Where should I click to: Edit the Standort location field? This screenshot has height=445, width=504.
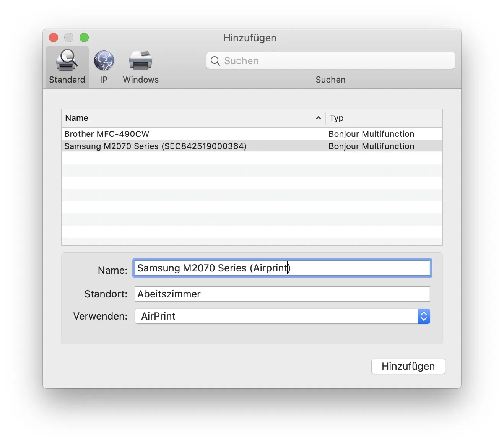pyautogui.click(x=282, y=294)
